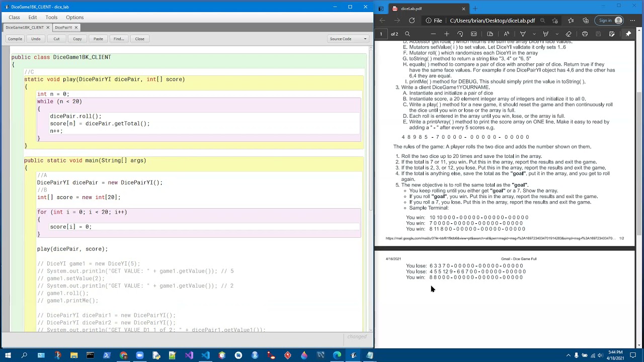View site info beside File label
Viewport: 644px width, 362px height.
point(429,21)
